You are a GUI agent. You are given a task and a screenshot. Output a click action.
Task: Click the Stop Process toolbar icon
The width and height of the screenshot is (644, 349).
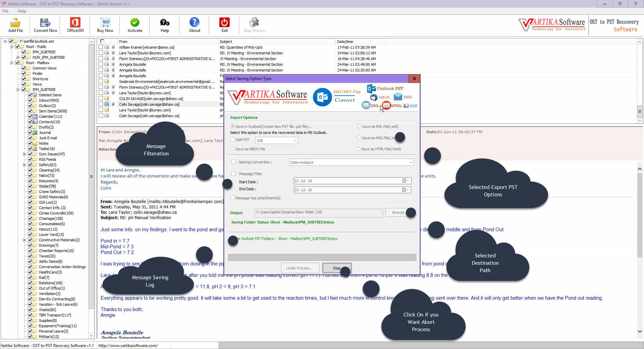[254, 22]
